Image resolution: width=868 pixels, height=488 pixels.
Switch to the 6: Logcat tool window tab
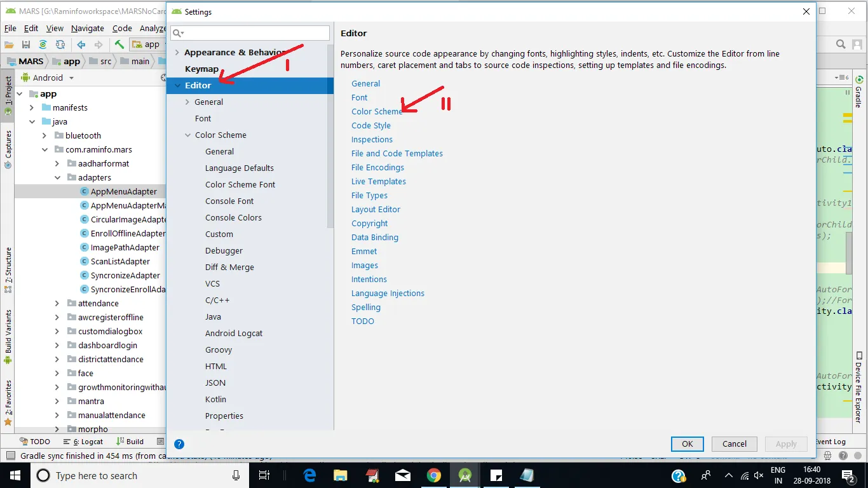[x=83, y=442]
